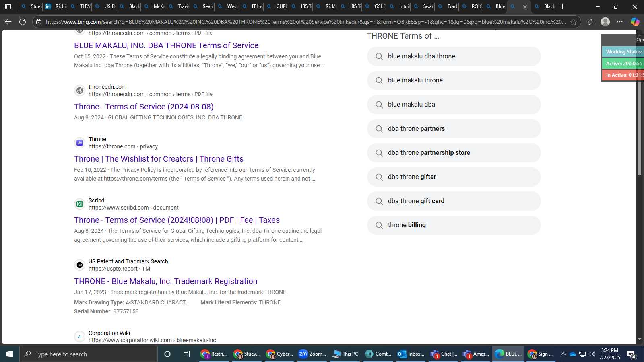Close the active browser tab

525,6
